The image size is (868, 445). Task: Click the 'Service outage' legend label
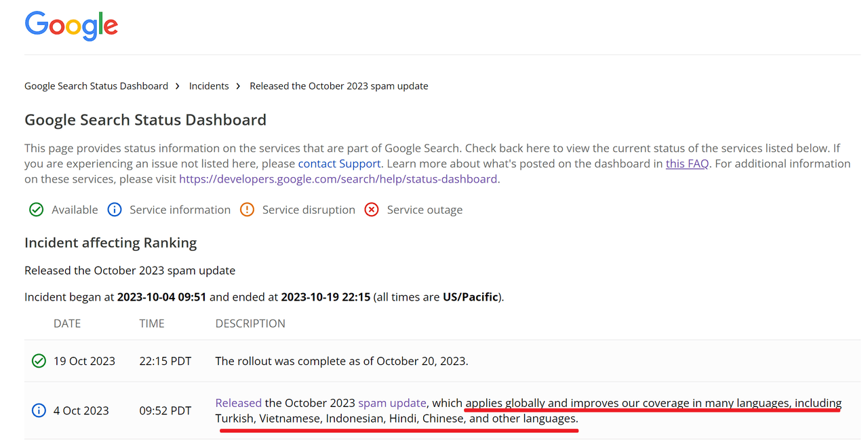425,210
